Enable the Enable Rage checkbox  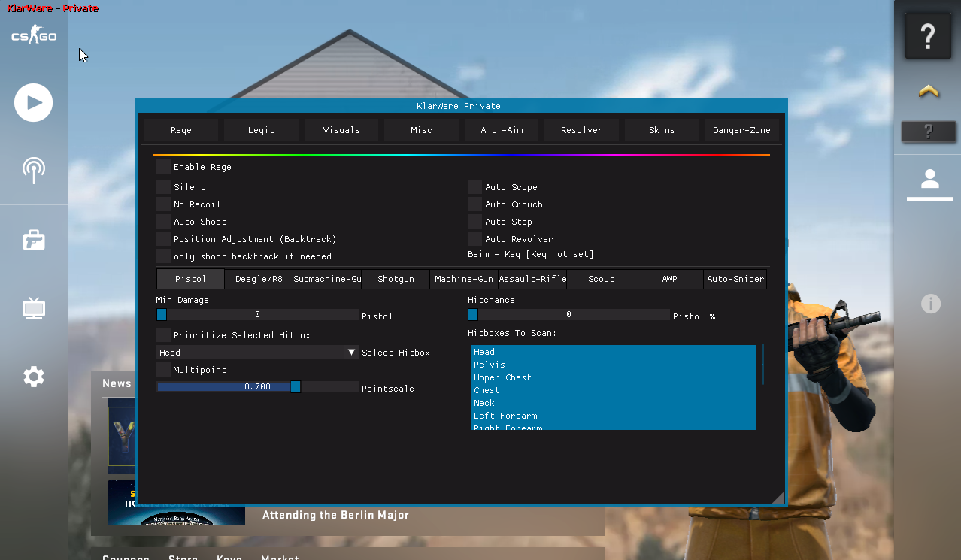[x=163, y=167]
